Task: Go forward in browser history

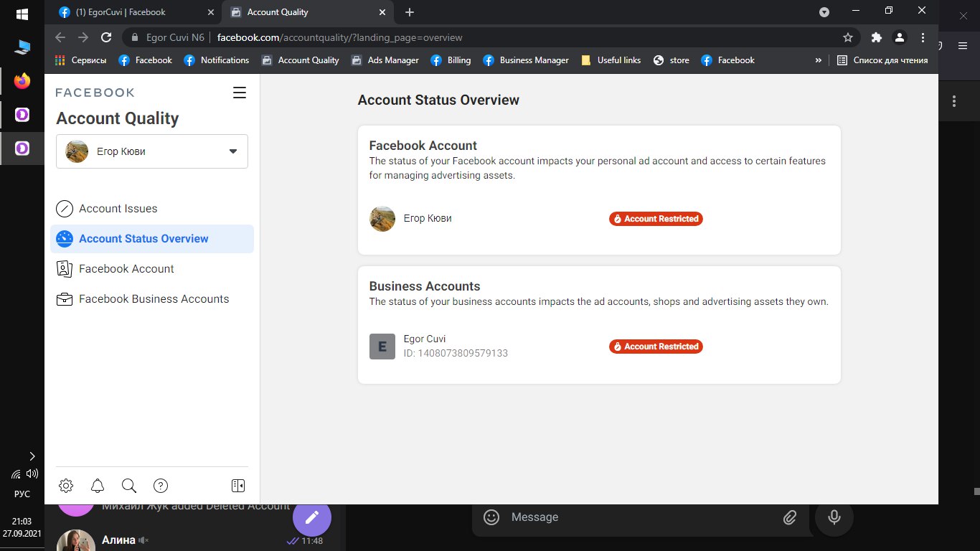Action: coord(83,37)
